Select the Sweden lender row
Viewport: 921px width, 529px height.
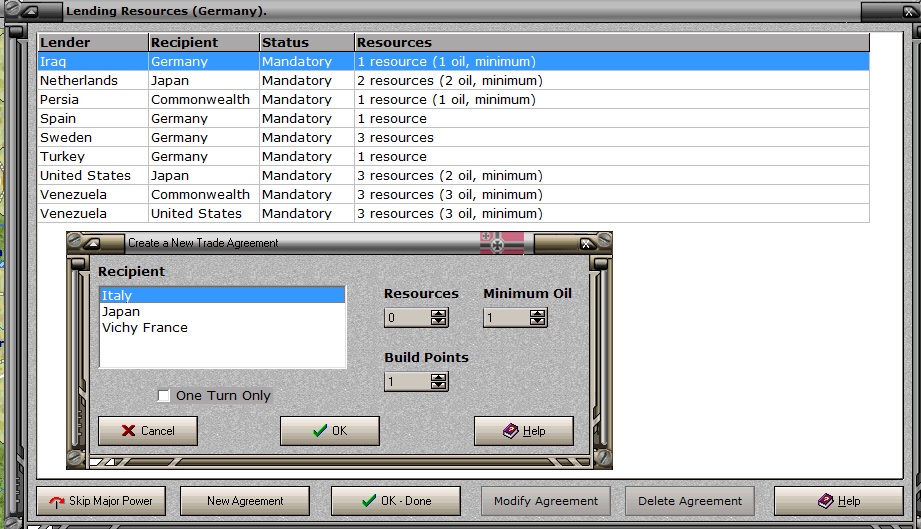point(453,137)
